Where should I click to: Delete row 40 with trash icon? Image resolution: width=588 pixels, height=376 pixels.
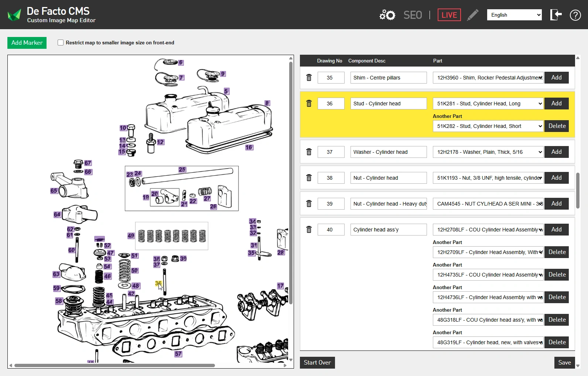point(309,230)
